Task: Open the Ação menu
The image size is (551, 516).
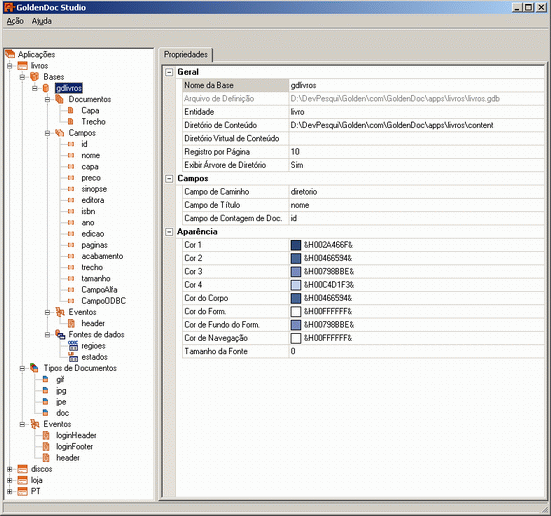Action: pos(15,21)
